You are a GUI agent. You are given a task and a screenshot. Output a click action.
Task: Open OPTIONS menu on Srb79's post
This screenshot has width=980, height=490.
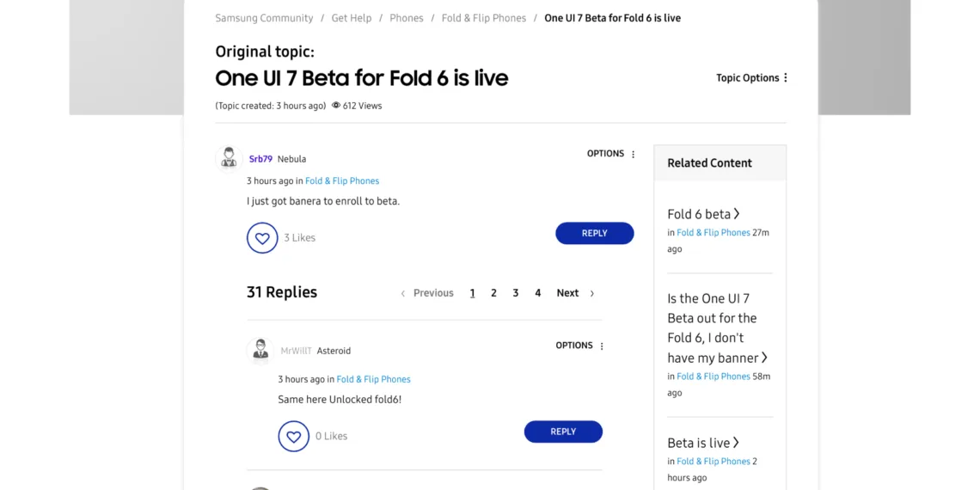click(x=634, y=155)
